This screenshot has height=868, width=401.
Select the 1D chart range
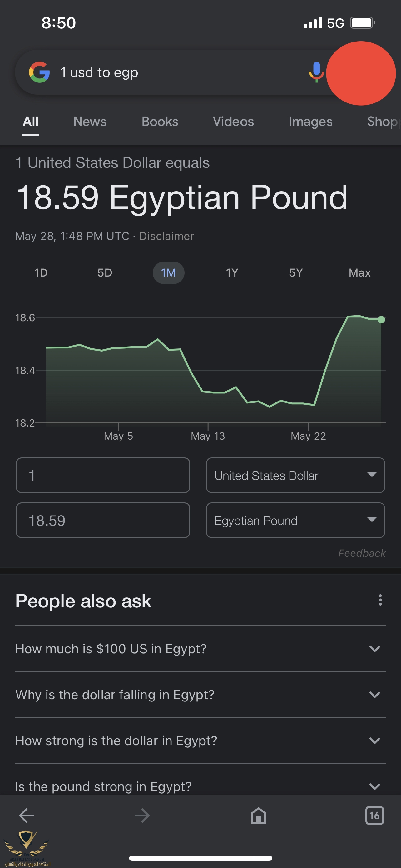point(41,272)
